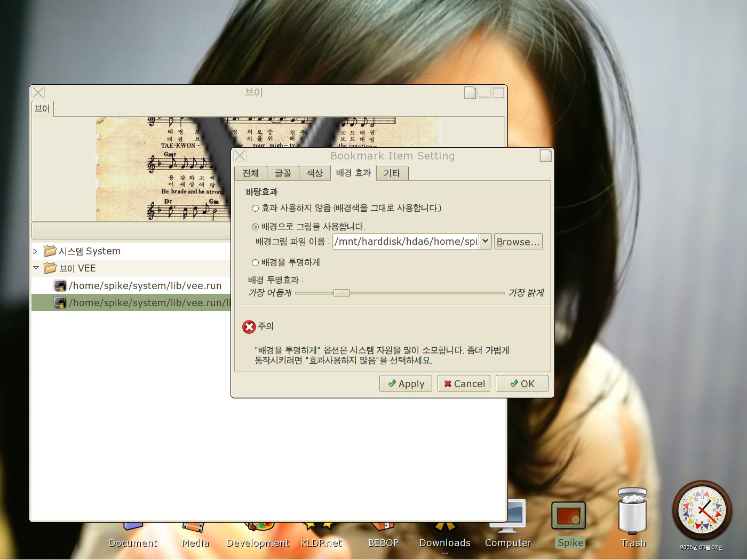Collapse the 브이 VEE tree node
This screenshot has height=560, width=747.
tap(36, 268)
